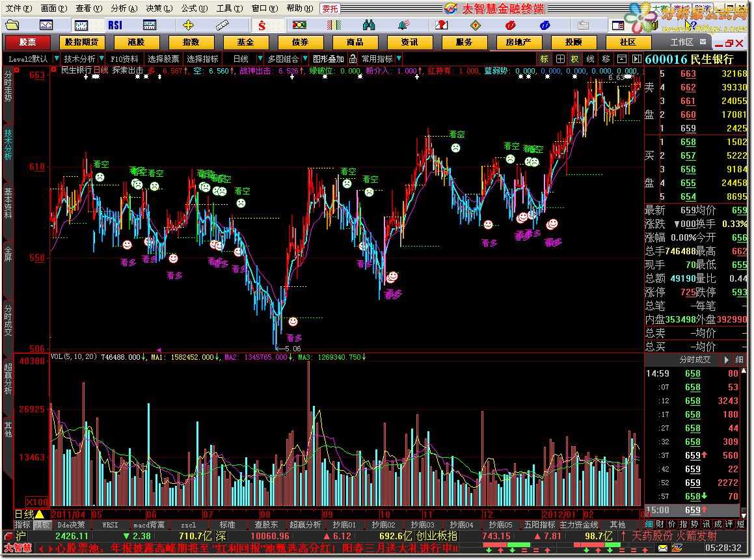This screenshot has height=560, width=754.
Task: Select the intraday trend chart toolbar icon
Action: pos(46,25)
